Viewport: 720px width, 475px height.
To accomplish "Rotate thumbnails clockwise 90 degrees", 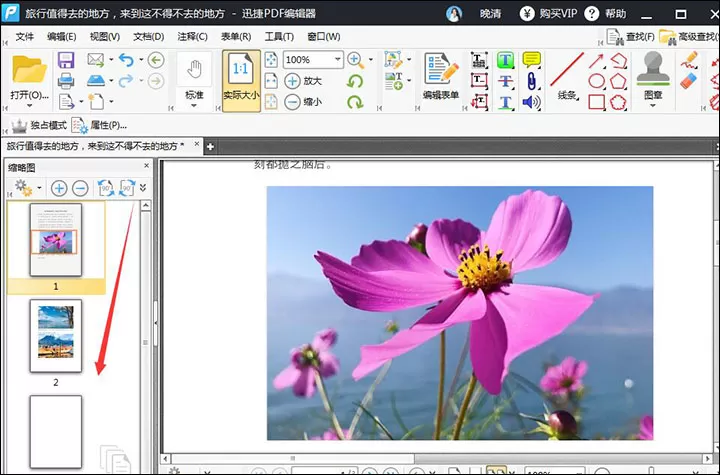I will pyautogui.click(x=127, y=188).
